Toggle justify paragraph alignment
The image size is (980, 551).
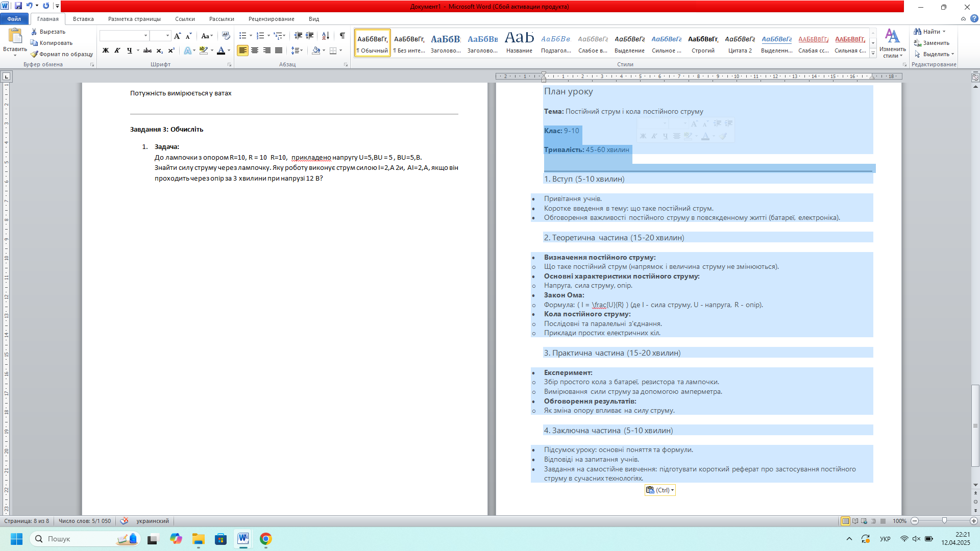(x=279, y=51)
